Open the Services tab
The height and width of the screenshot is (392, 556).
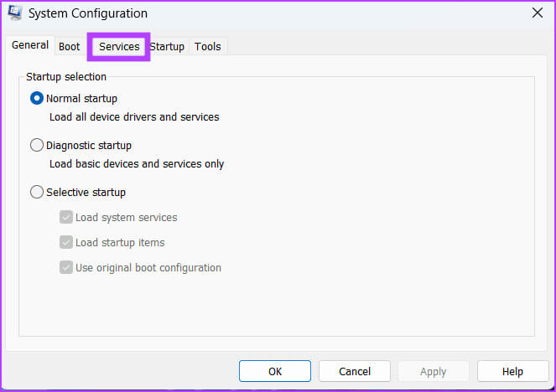tap(119, 46)
